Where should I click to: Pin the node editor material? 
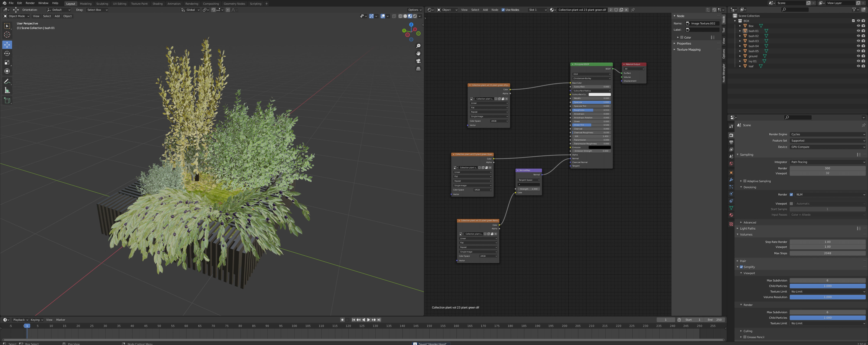coord(633,10)
